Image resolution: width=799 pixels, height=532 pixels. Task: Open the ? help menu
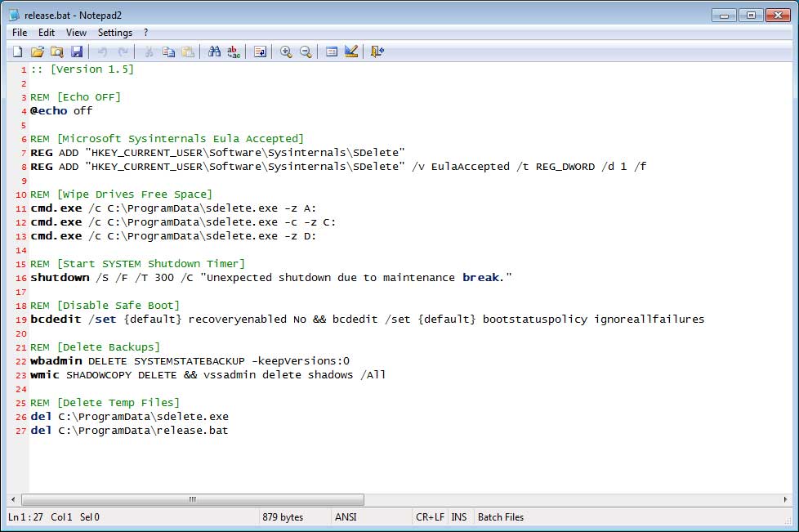coord(145,33)
